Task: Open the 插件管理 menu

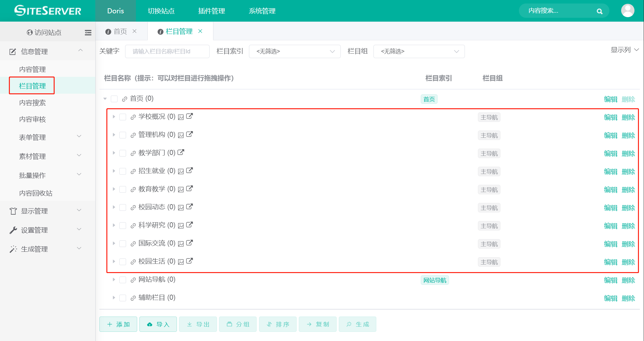Action: (211, 11)
